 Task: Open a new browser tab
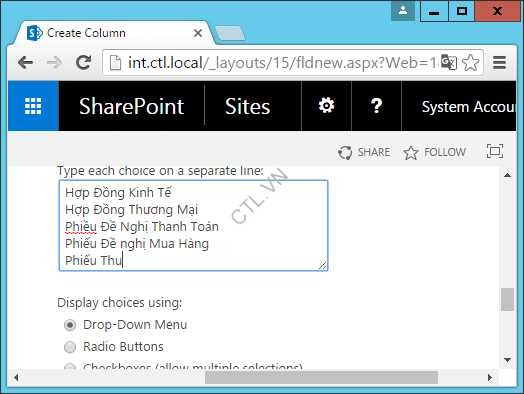[x=231, y=33]
